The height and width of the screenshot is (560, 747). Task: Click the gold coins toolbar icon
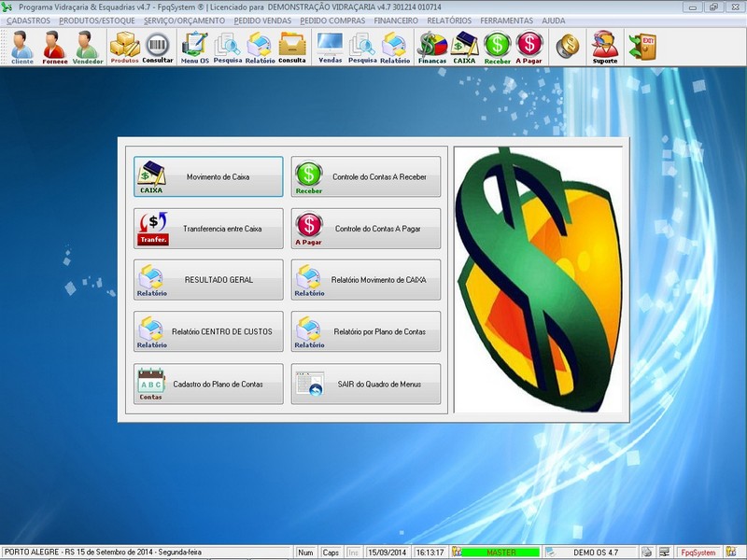click(566, 45)
